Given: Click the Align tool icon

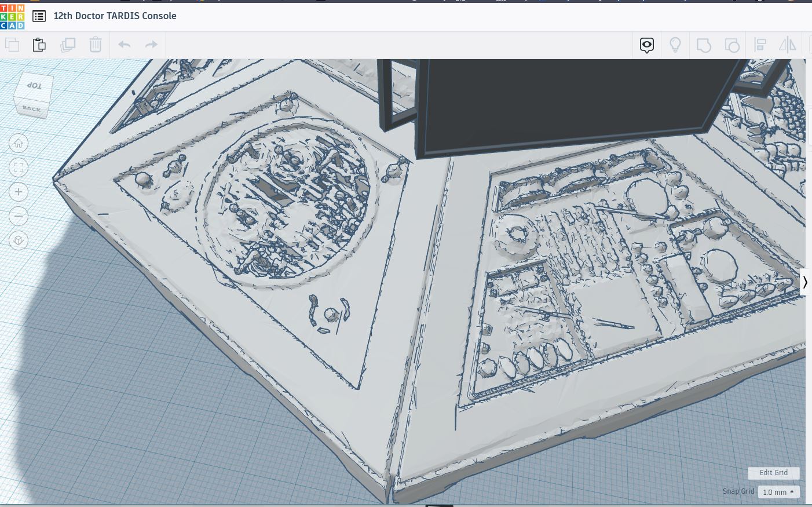Looking at the screenshot, I should pos(760,45).
